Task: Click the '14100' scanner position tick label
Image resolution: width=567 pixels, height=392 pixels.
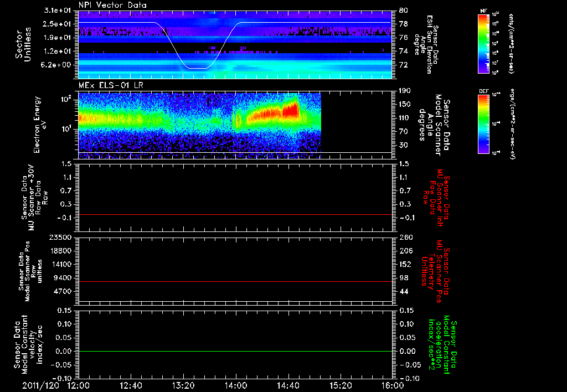Action: [x=60, y=264]
